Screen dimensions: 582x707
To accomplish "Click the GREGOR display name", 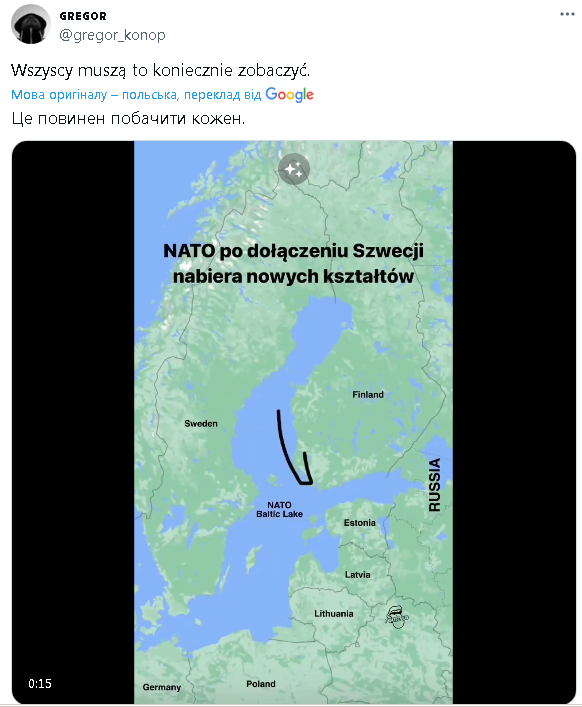I will tap(83, 16).
